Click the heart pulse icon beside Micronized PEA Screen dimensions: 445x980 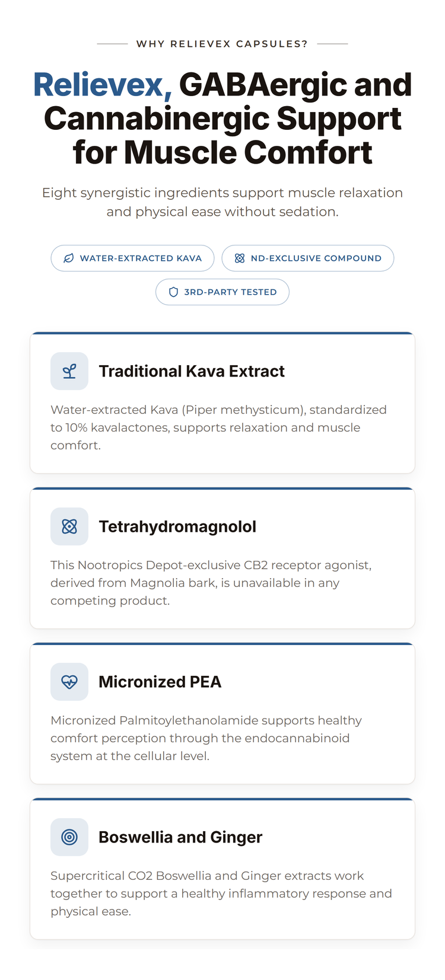click(69, 682)
